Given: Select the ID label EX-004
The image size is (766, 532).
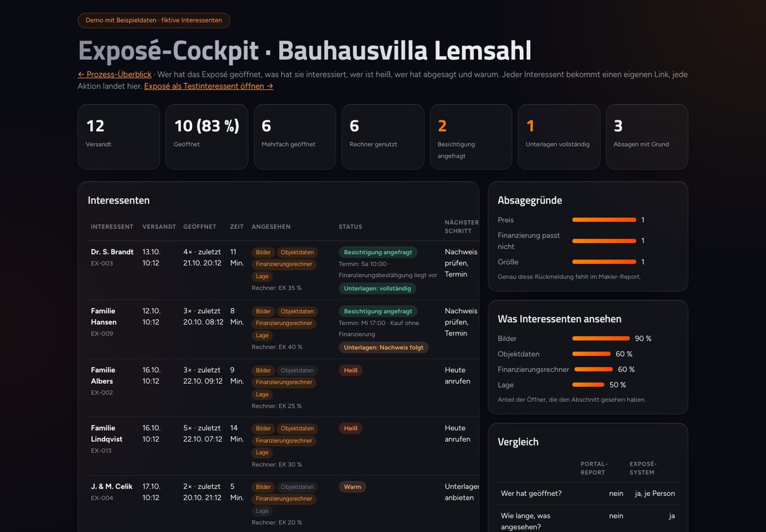Looking at the screenshot, I should point(102,498).
